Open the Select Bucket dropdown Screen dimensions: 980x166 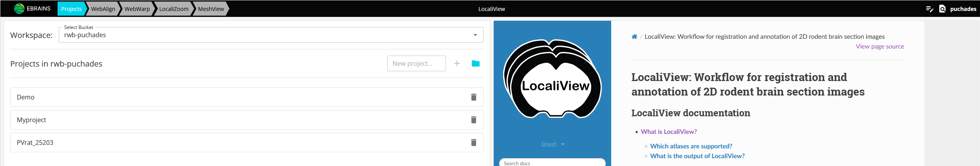(271, 35)
